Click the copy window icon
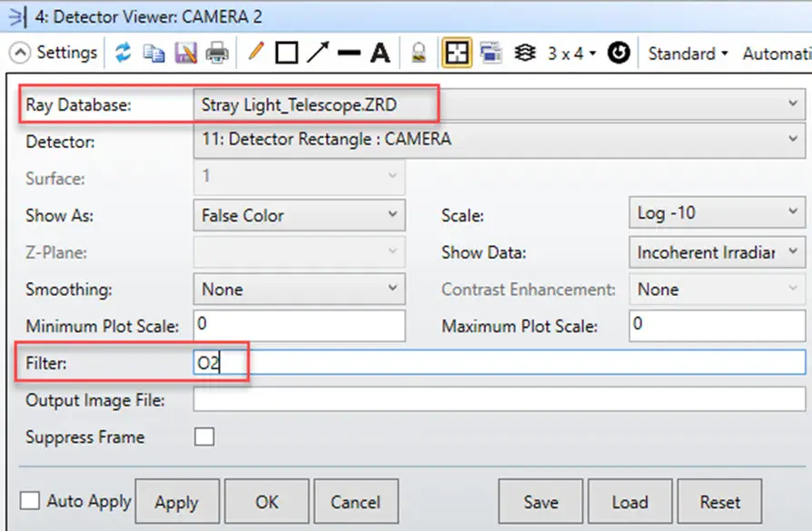This screenshot has width=812, height=531. pyautogui.click(x=153, y=54)
